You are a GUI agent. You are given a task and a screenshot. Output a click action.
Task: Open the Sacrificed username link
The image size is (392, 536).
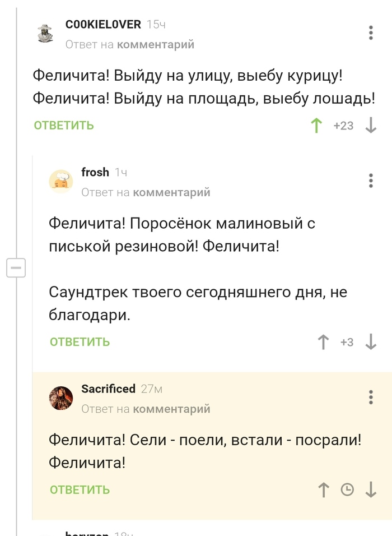(109, 389)
